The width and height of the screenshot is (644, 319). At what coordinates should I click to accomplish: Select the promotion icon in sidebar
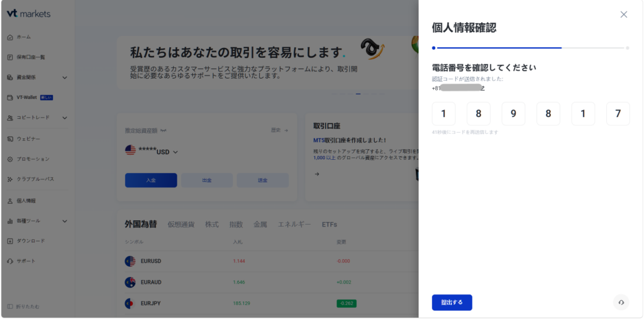click(x=10, y=159)
